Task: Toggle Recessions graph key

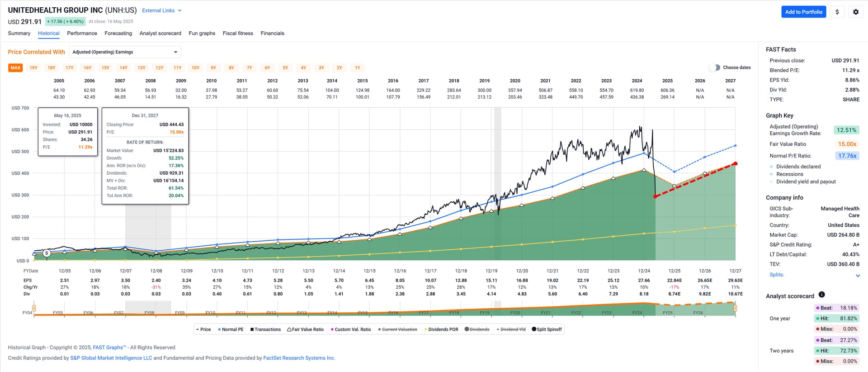Action: click(787, 174)
